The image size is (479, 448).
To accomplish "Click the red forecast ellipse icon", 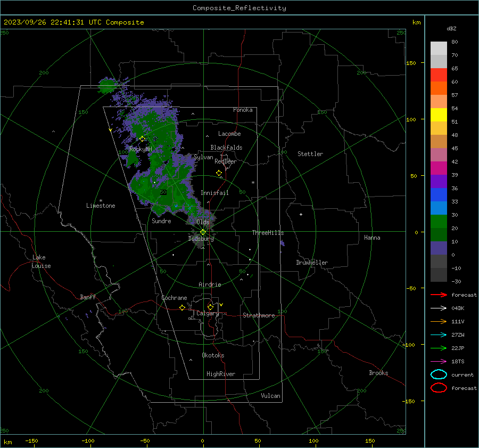I will coord(439,388).
